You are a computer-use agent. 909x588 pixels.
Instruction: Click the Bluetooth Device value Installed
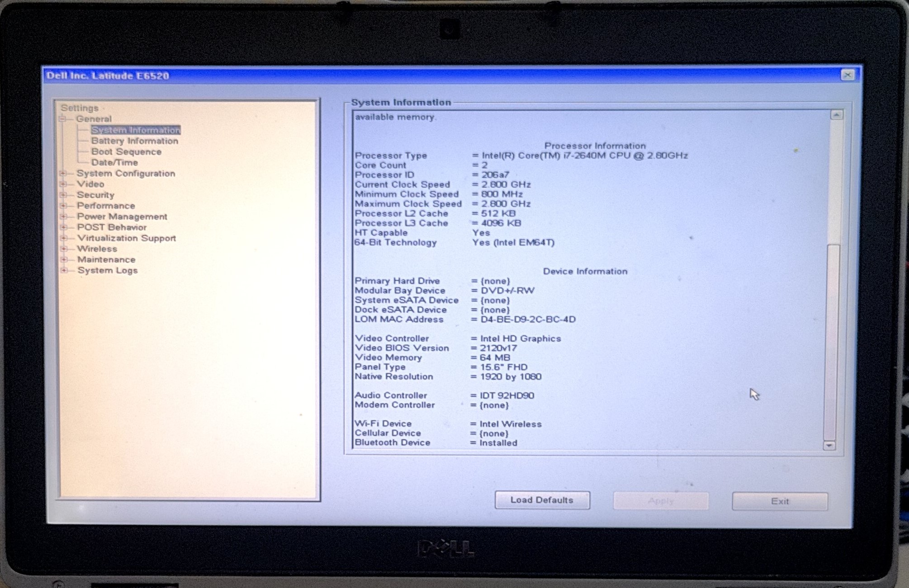pyautogui.click(x=498, y=443)
